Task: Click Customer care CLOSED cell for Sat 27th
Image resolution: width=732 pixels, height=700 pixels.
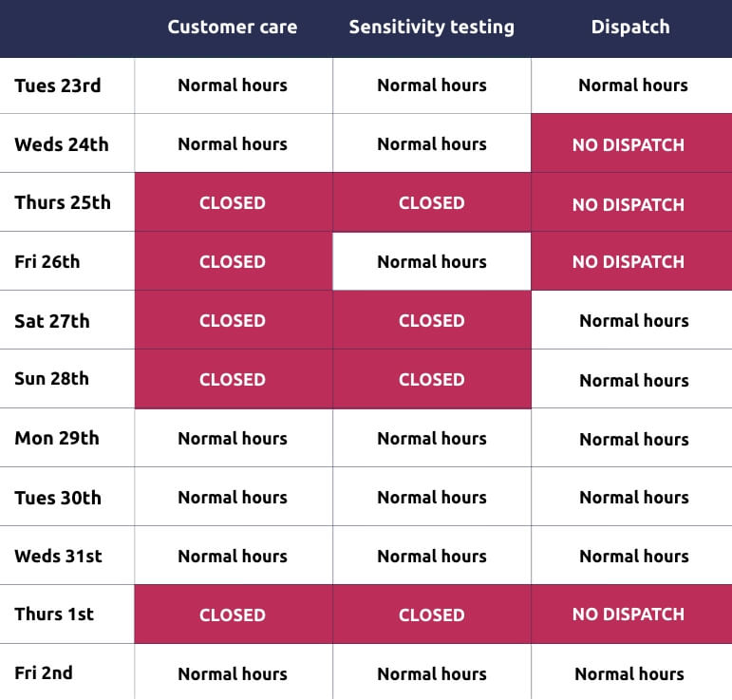Action: 233,321
